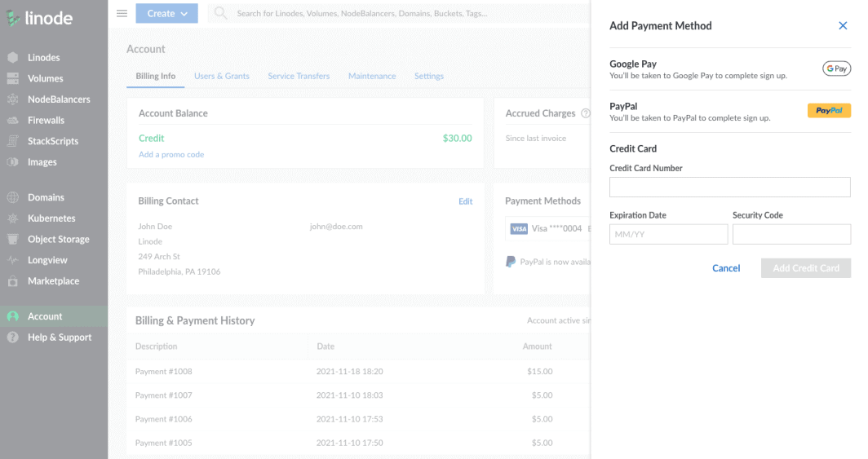The image size is (868, 459).
Task: Select the NodeBalancers icon
Action: tap(12, 99)
